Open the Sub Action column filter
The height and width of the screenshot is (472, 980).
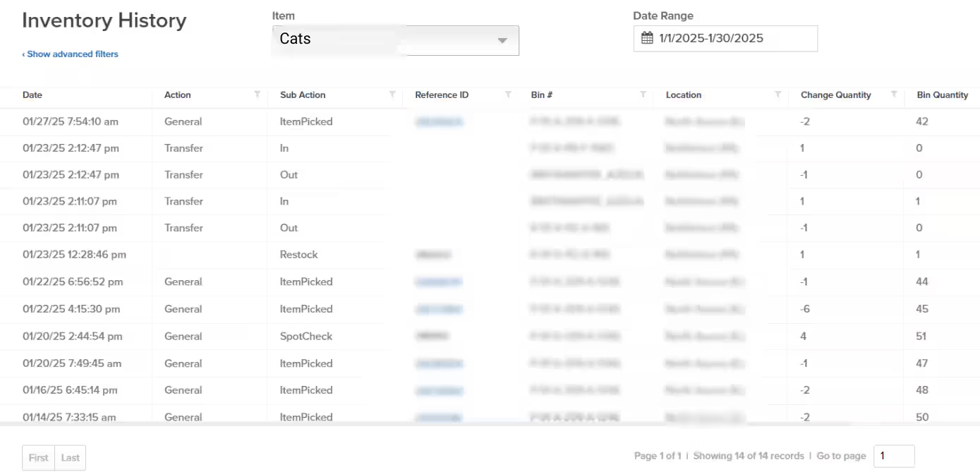pos(392,94)
